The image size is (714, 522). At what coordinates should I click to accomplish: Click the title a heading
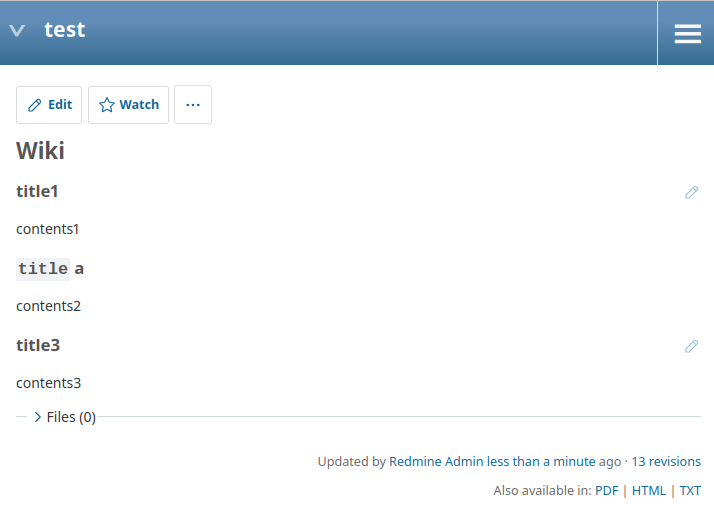(x=50, y=269)
